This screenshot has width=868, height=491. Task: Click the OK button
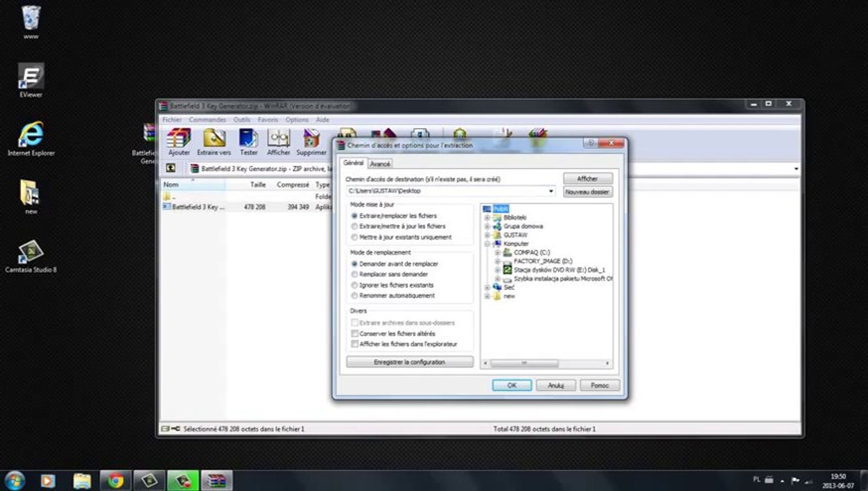512,385
